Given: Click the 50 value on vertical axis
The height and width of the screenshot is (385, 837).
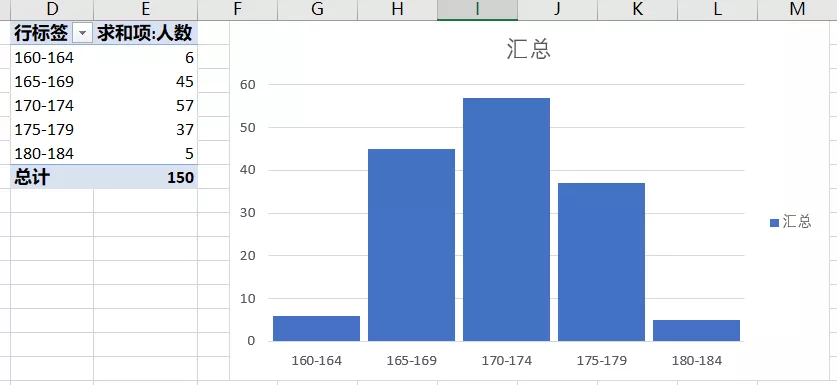Looking at the screenshot, I should click(248, 128).
